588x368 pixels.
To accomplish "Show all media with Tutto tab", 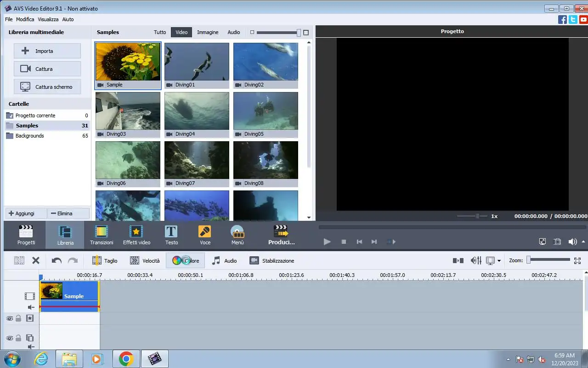I will (x=160, y=32).
